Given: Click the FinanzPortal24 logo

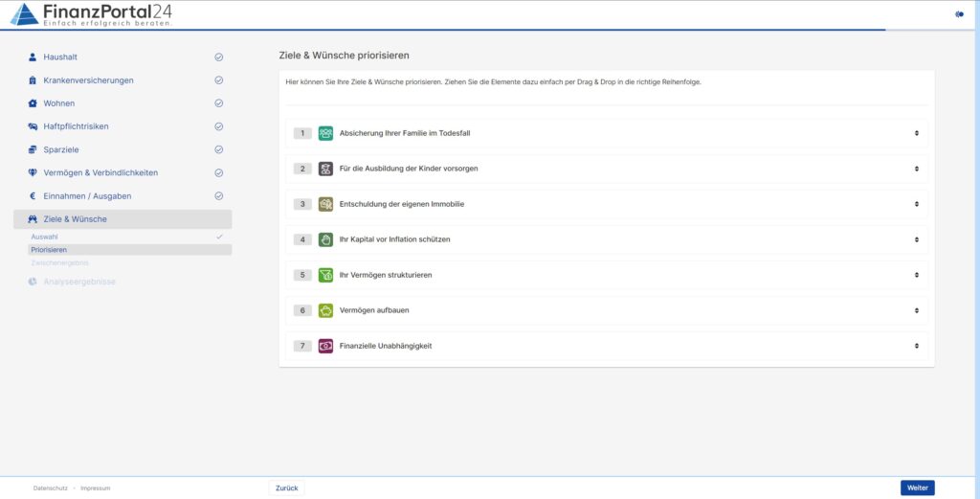Looking at the screenshot, I should click(x=91, y=14).
